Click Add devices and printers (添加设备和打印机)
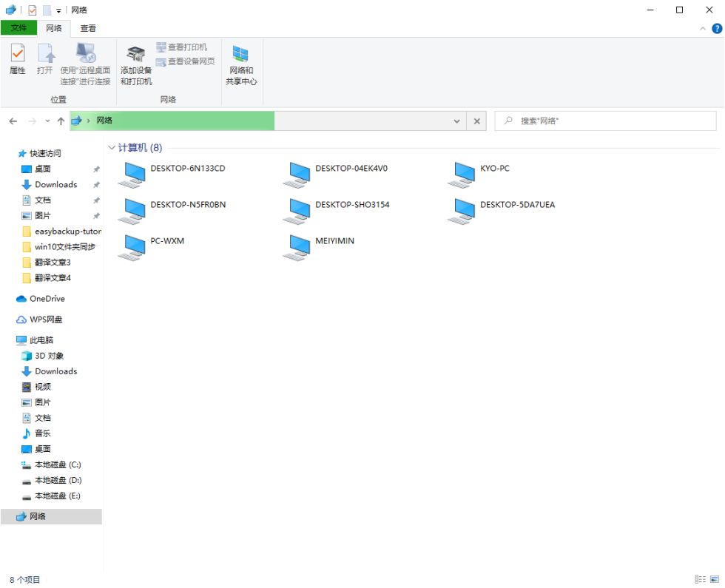This screenshot has height=588, width=725. (136, 65)
